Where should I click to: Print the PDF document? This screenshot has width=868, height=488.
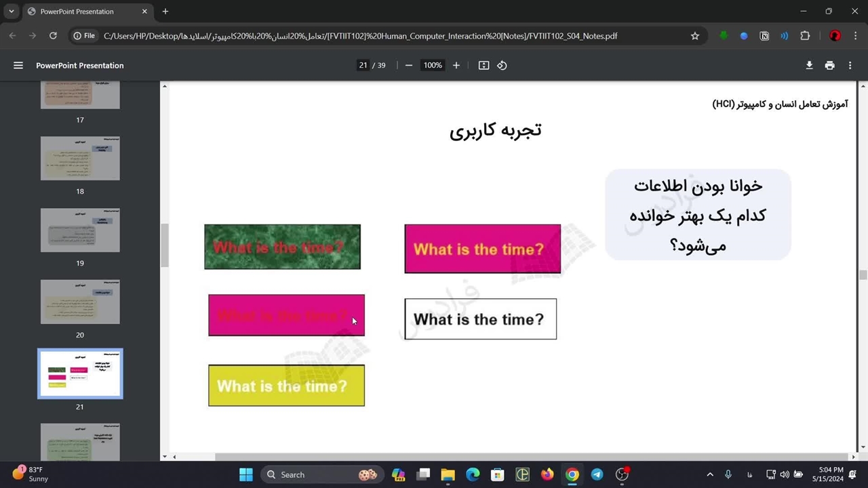[829, 66]
